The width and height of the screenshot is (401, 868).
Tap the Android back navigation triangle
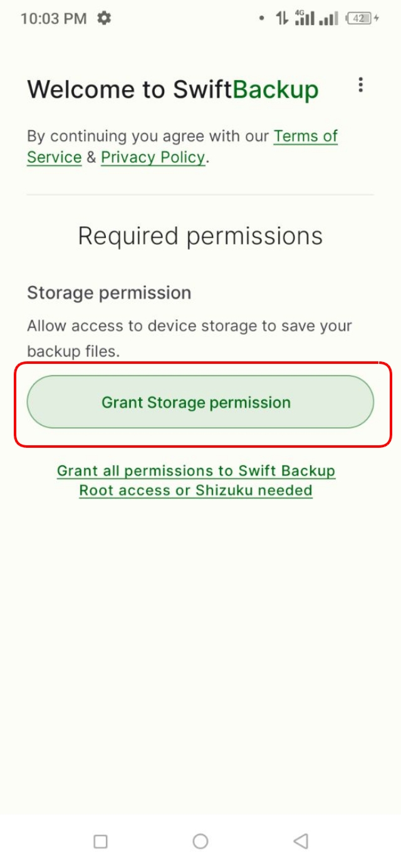pyautogui.click(x=301, y=841)
